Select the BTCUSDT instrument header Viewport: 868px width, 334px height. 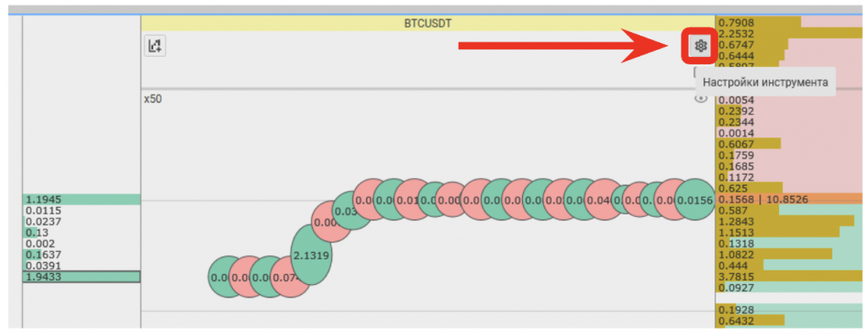pos(428,24)
